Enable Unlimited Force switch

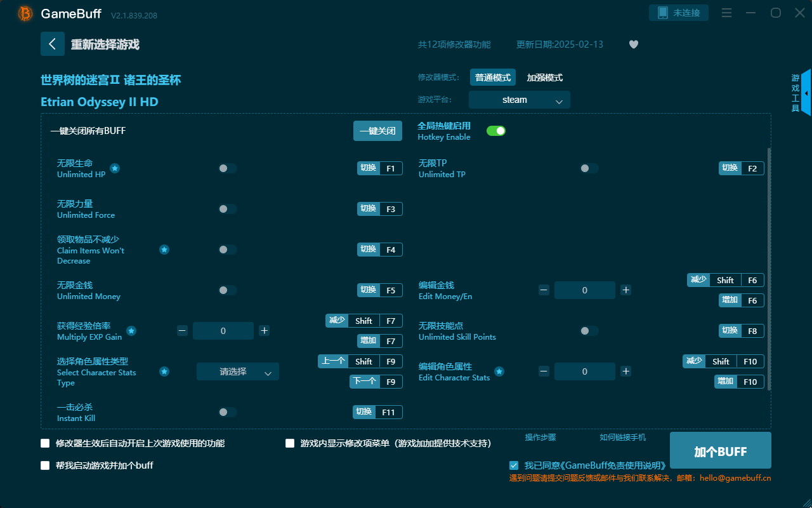[x=228, y=209]
